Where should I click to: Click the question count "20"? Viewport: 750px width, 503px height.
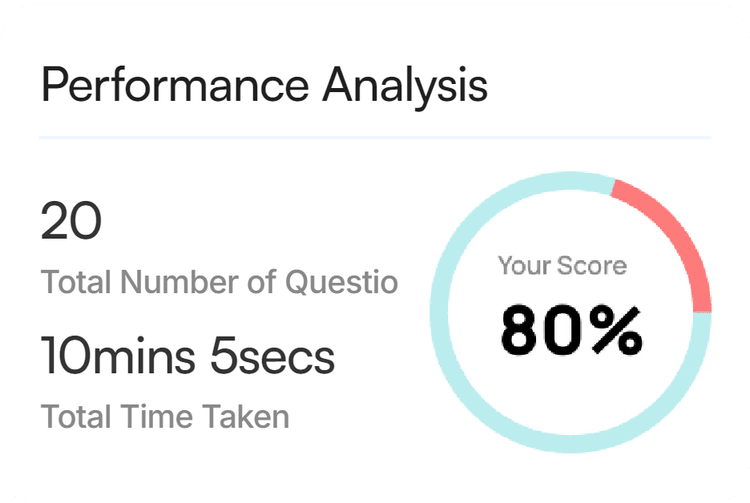(x=71, y=220)
